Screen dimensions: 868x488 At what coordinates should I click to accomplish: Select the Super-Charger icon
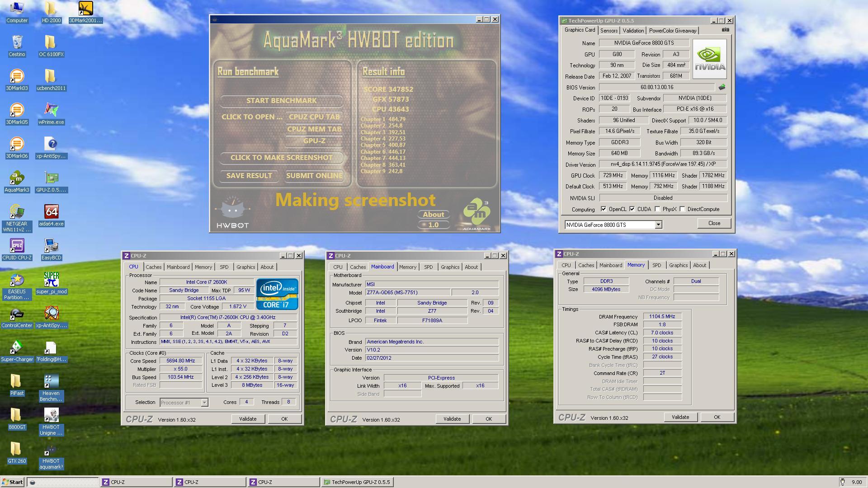pyautogui.click(x=17, y=351)
